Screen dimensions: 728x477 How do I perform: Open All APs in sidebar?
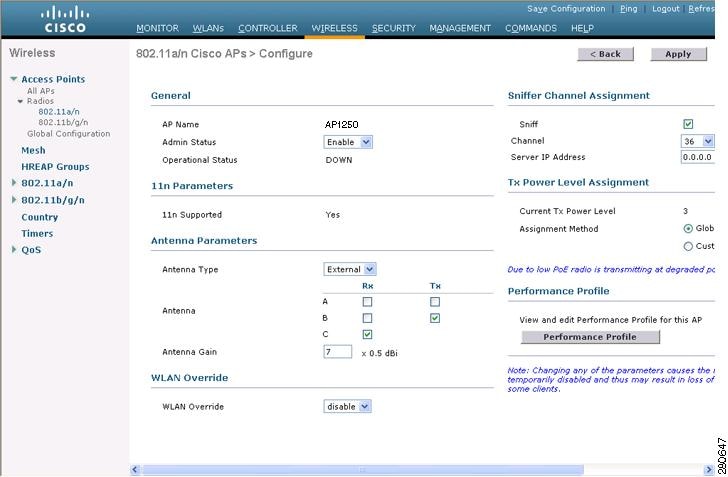40,91
